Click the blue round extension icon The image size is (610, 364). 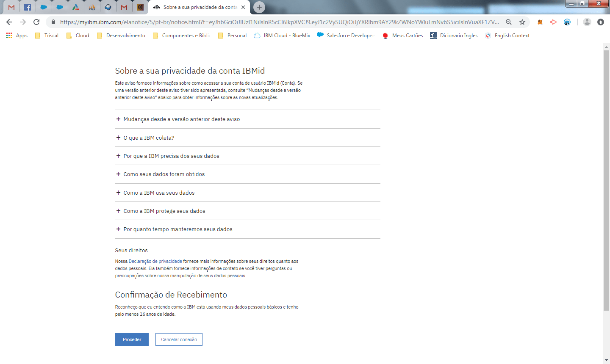pyautogui.click(x=567, y=22)
